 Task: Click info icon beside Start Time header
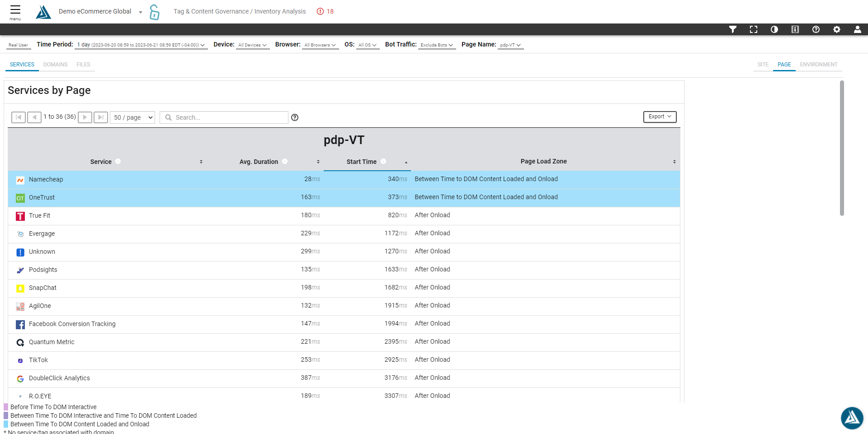tap(383, 161)
